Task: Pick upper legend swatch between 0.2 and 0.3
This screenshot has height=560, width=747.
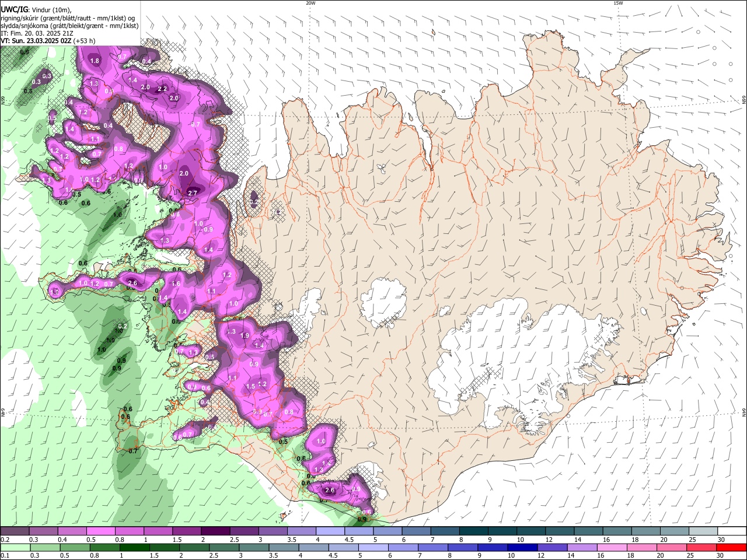Action: coord(15,531)
